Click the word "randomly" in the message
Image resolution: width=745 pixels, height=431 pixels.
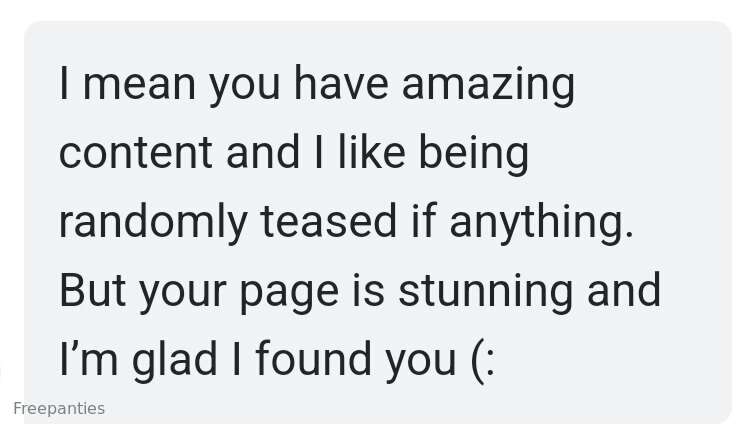click(153, 223)
